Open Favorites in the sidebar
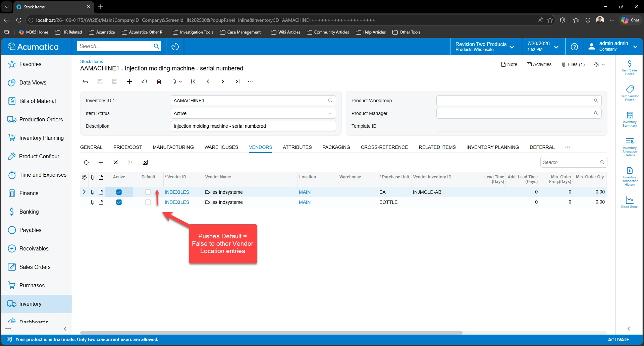This screenshot has width=644, height=346. coord(37,64)
